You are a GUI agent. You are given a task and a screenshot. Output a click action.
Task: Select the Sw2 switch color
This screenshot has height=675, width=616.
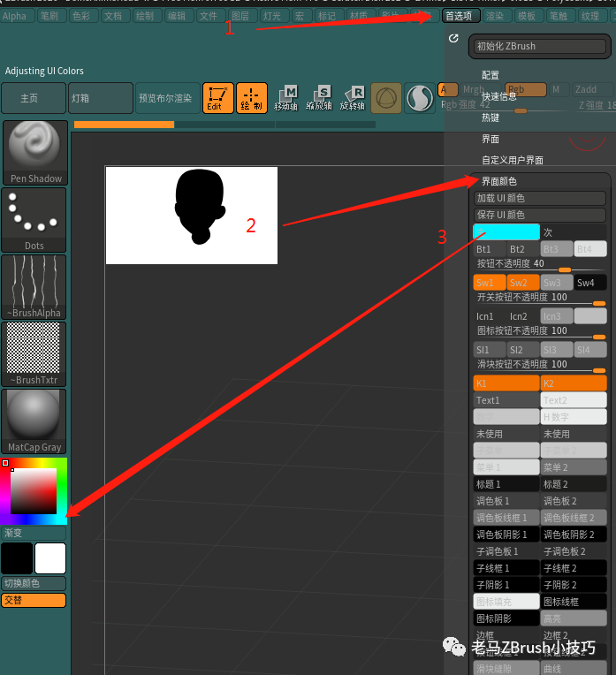point(523,283)
